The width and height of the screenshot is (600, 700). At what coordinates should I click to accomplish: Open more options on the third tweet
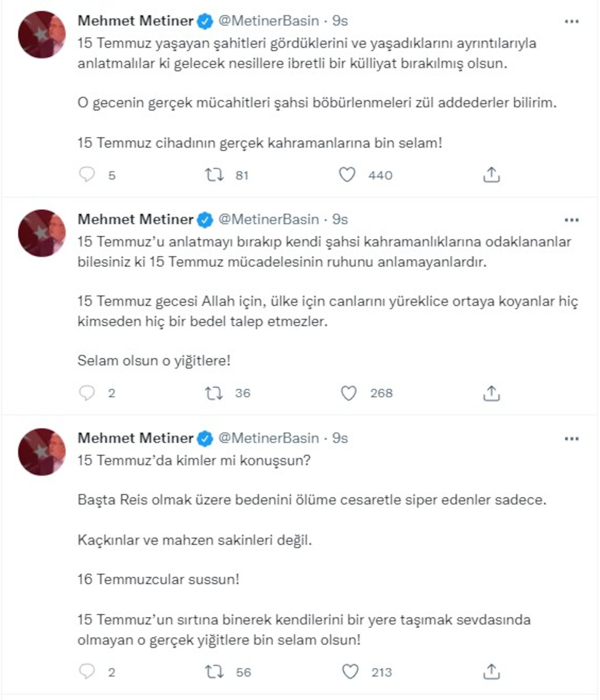(571, 439)
